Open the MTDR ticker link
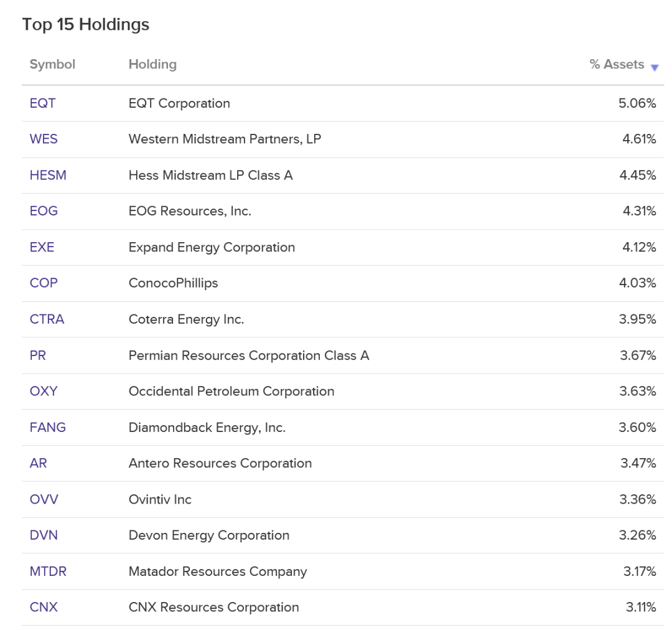Image resolution: width=672 pixels, height=630 pixels. click(x=48, y=571)
